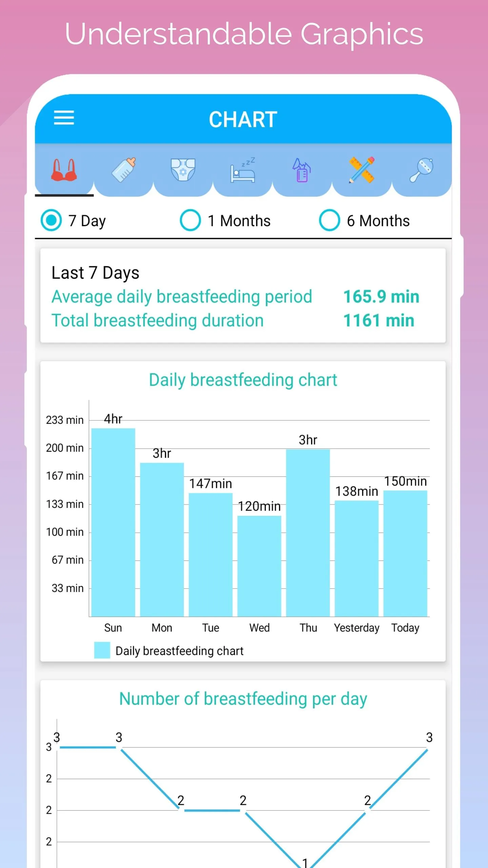Image resolution: width=488 pixels, height=868 pixels.
Task: Open the baby bottle feeding tab
Action: pyautogui.click(x=124, y=170)
